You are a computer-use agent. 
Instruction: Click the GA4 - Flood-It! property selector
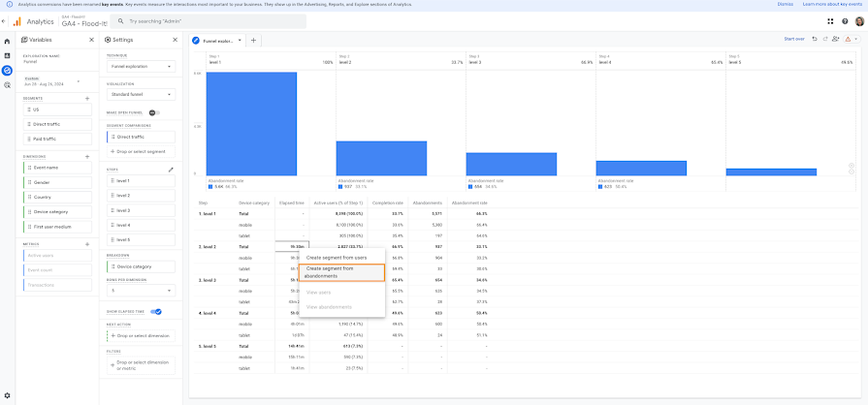point(84,21)
